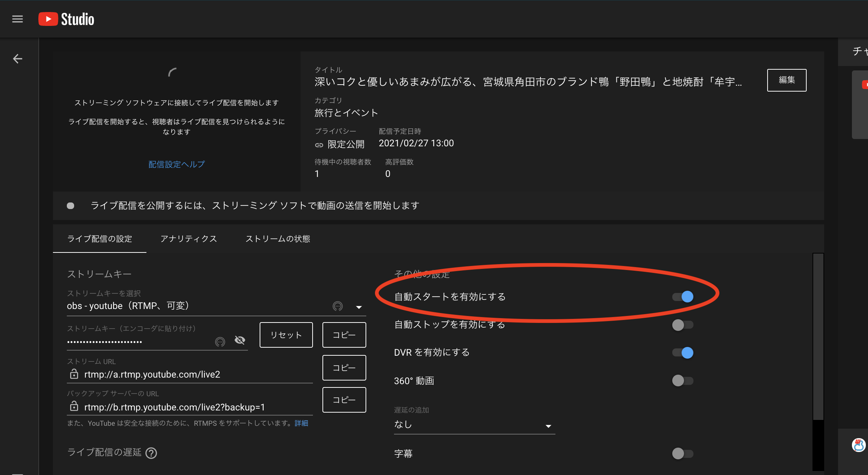Click the YouTube Studio logo
868x475 pixels.
(66, 19)
